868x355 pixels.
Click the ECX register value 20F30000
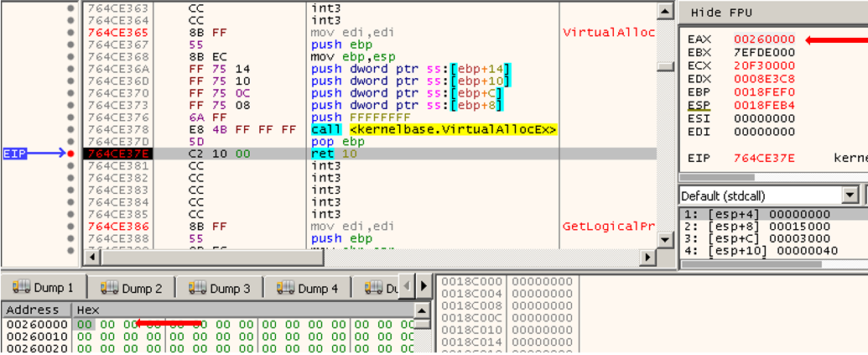point(765,66)
